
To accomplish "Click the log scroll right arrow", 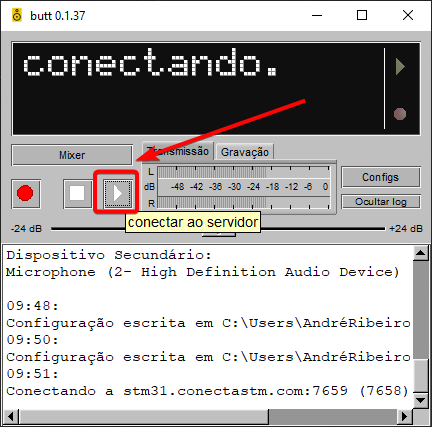I will point(405,416).
